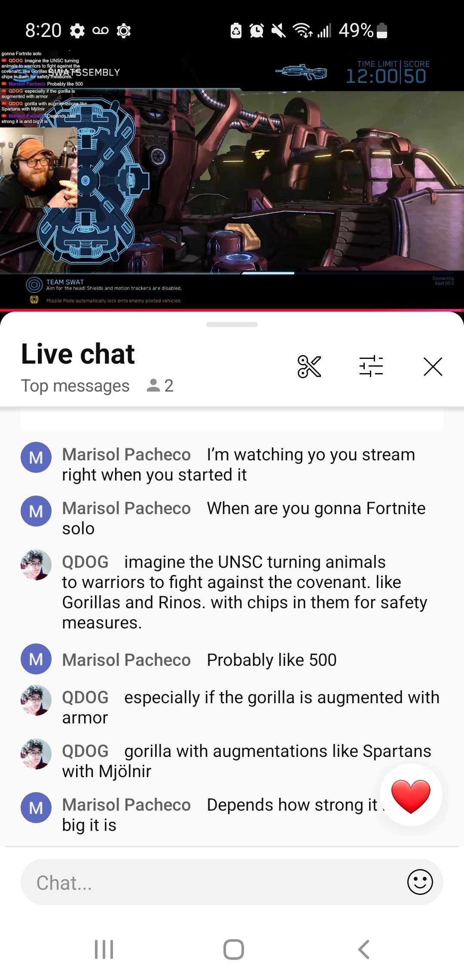Tap the viewer count indicator
The width and height of the screenshot is (464, 980).
160,386
